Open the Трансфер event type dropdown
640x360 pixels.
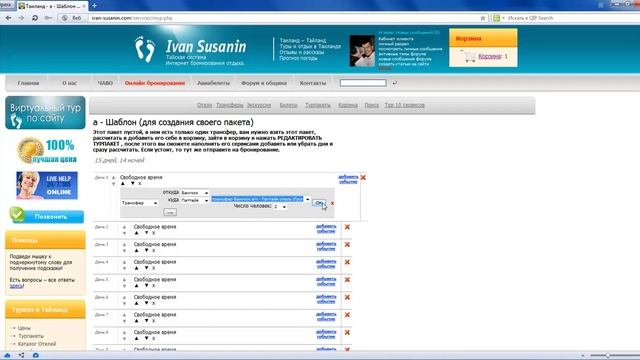[x=139, y=203]
